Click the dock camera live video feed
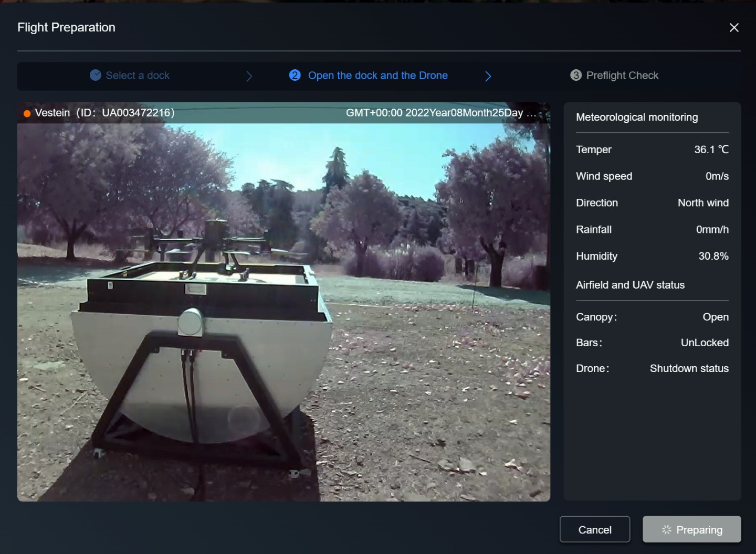The height and width of the screenshot is (554, 756). pos(283,312)
